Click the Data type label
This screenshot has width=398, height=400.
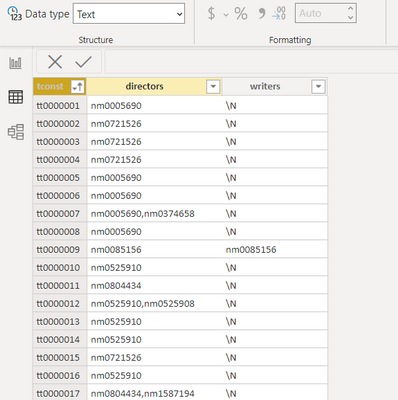[x=47, y=14]
